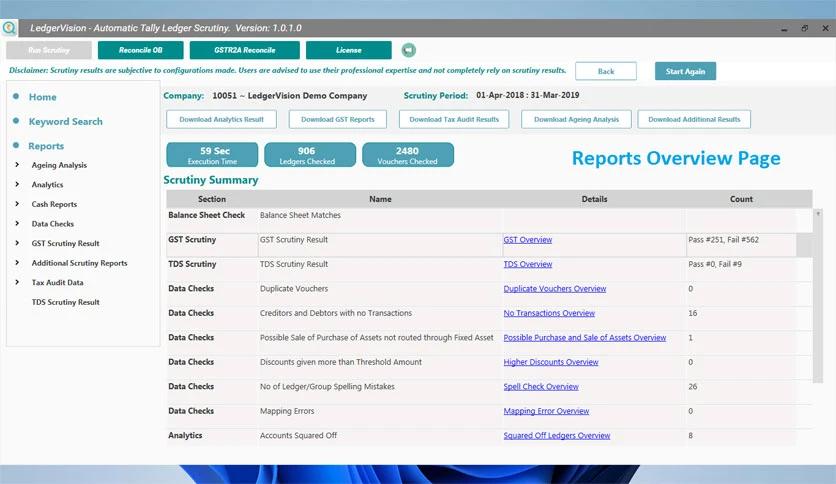The height and width of the screenshot is (484, 836).
Task: Click the Details column header
Action: pyautogui.click(x=594, y=199)
